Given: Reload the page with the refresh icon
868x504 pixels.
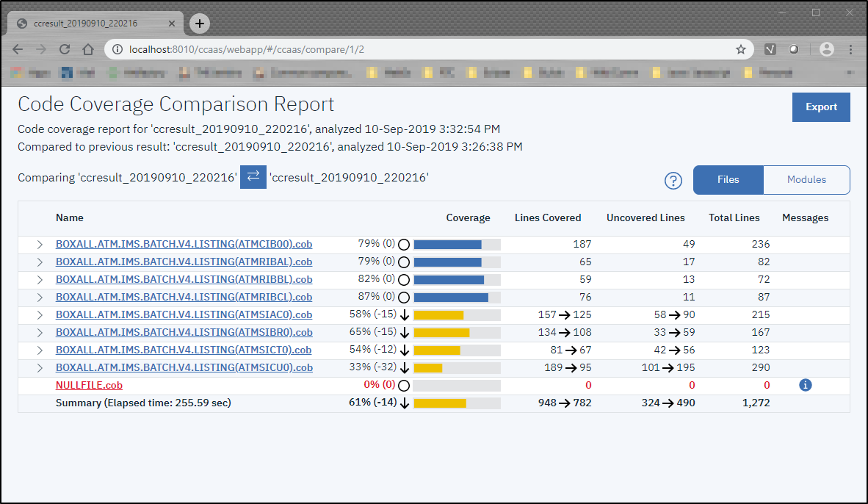Looking at the screenshot, I should coord(64,49).
